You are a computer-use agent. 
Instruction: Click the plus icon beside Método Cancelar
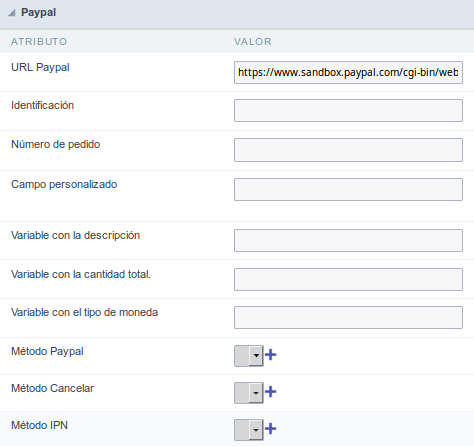click(271, 392)
